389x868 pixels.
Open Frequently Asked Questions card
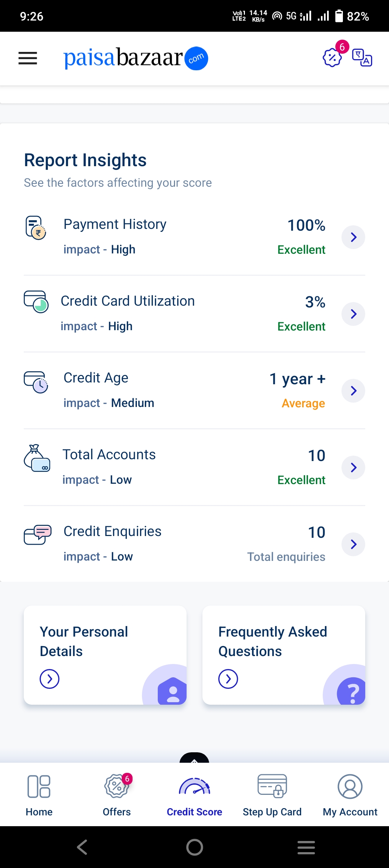[284, 655]
